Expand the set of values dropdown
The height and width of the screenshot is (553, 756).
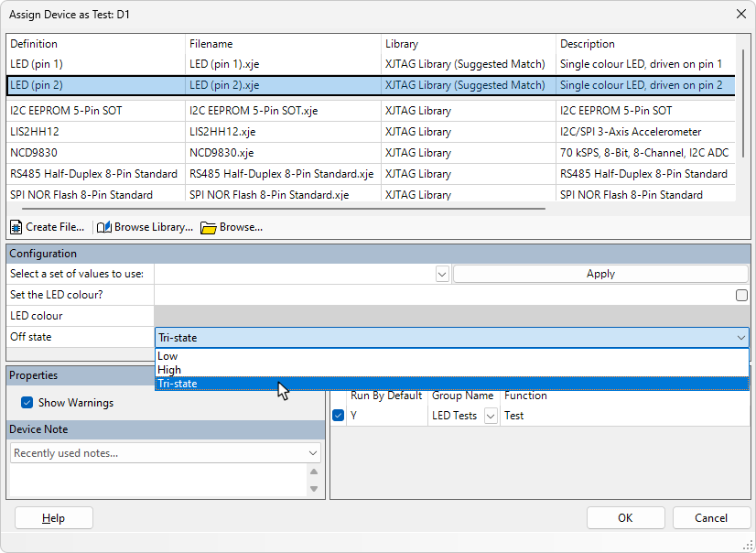click(442, 274)
